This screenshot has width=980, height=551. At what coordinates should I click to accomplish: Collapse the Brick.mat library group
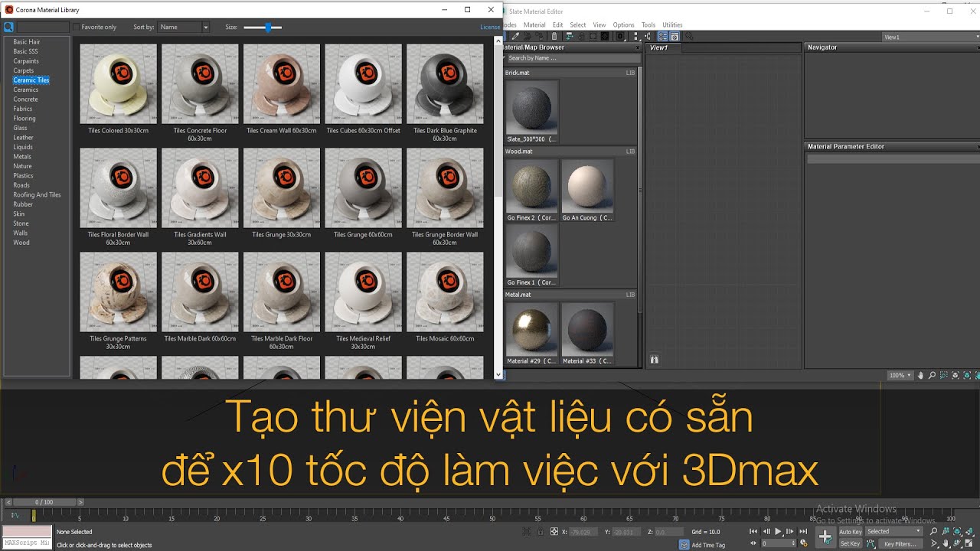coord(570,73)
